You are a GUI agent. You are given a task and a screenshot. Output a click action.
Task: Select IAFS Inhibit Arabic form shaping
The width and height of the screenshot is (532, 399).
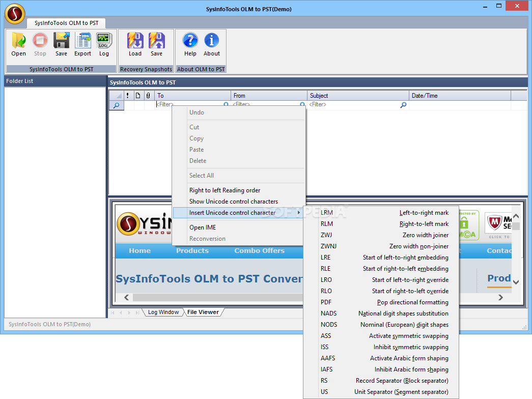pos(381,369)
